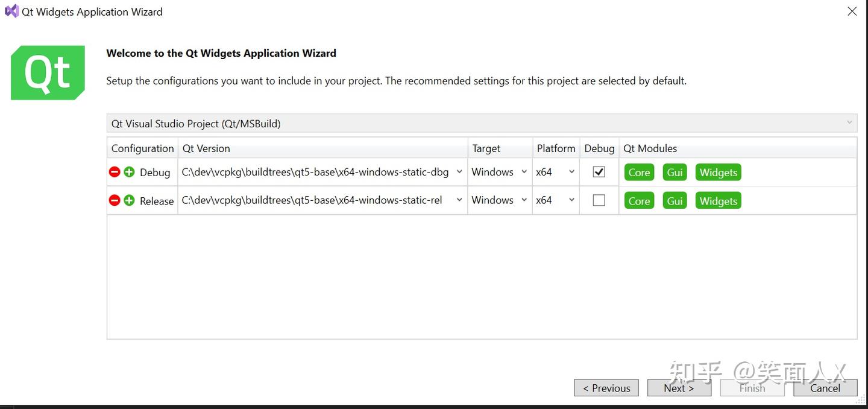Click the red remove icon for Debug configuration
This screenshot has width=868, height=409.
pyautogui.click(x=115, y=172)
